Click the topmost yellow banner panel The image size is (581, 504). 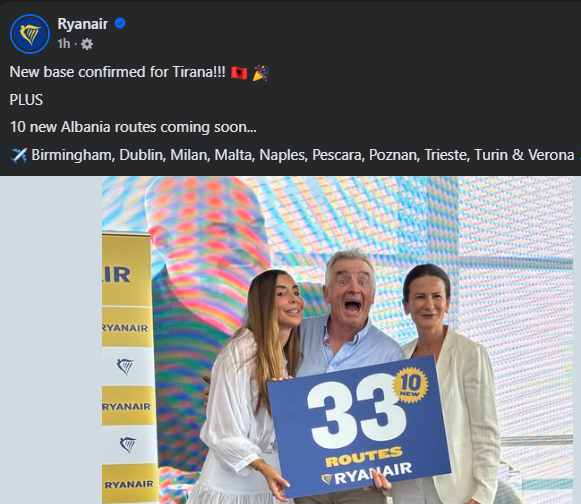(x=127, y=270)
